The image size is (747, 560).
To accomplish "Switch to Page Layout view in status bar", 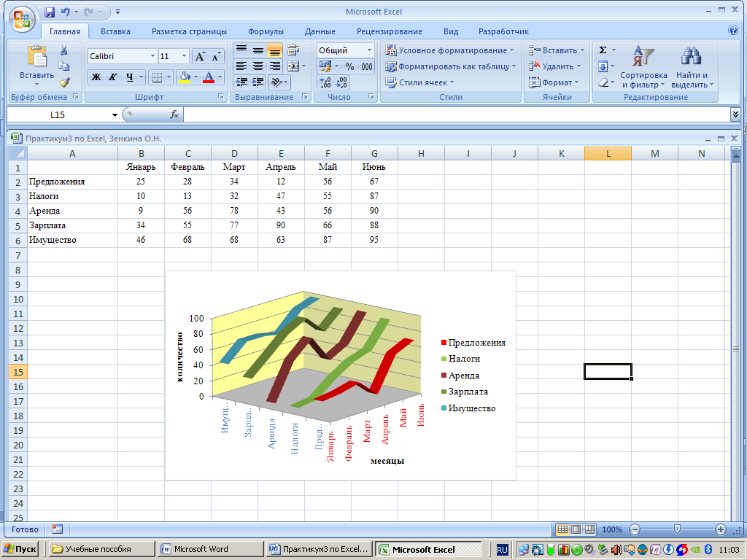I will click(x=576, y=529).
